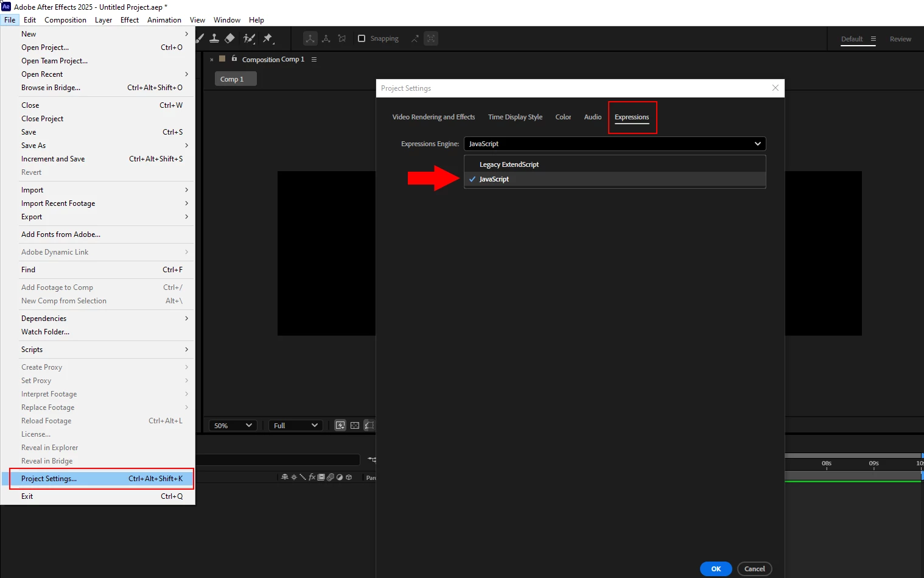Select the Eraser tool
This screenshot has width=924, height=578.
click(229, 38)
